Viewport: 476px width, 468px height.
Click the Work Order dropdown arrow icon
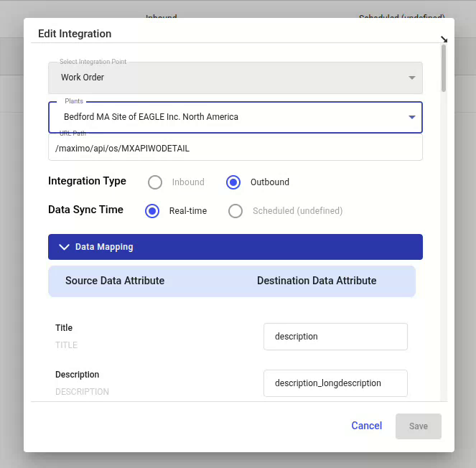coord(411,78)
